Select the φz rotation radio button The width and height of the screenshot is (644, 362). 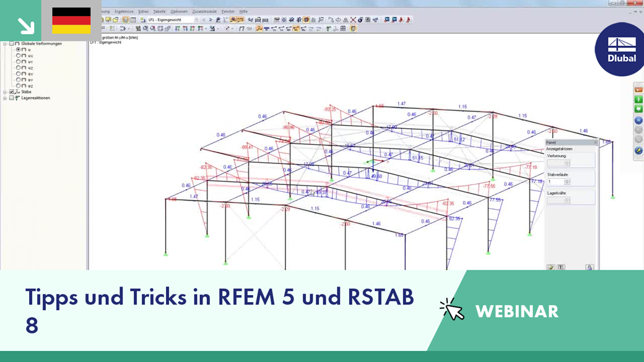pos(18,86)
